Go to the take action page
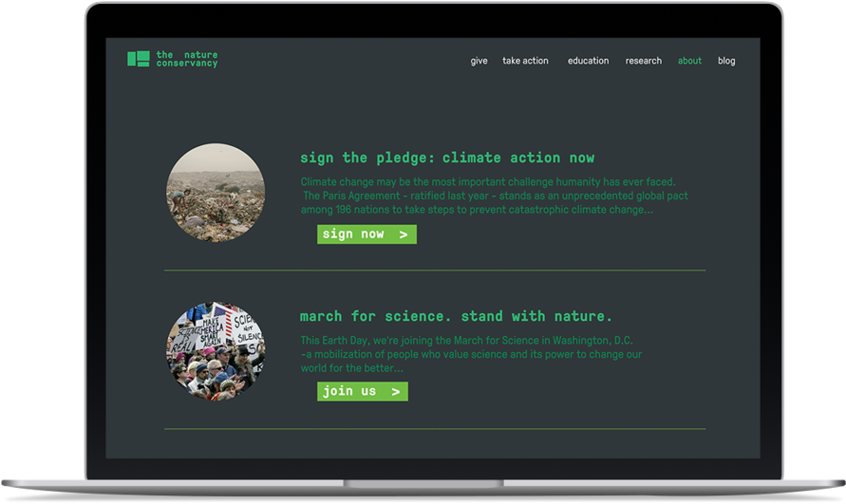This screenshot has width=846, height=504. point(525,61)
